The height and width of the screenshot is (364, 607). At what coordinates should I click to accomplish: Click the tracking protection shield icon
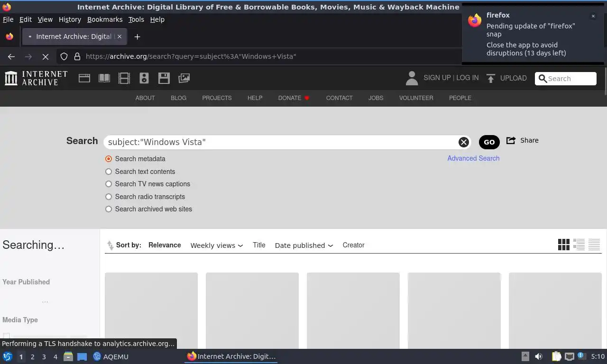[64, 56]
